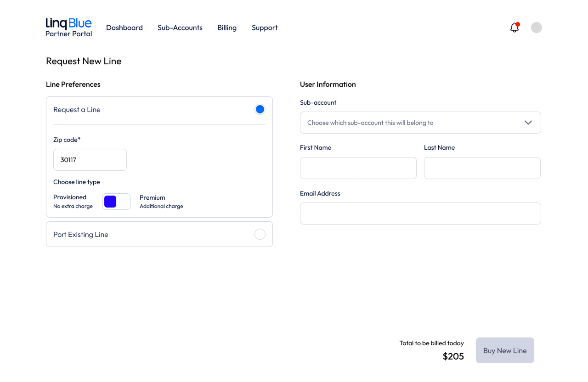Click the Buy New Line button
Viewport: 588px width, 382px height.
pos(505,350)
